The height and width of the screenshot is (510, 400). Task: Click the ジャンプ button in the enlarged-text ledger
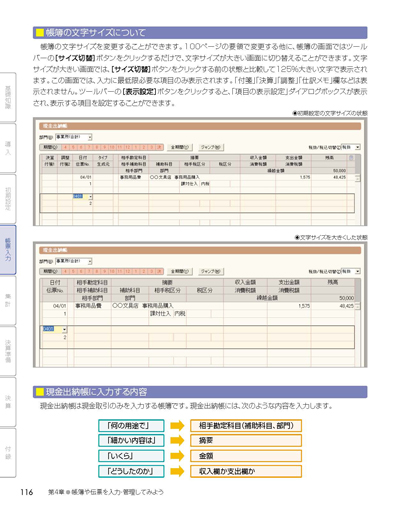pos(211,271)
